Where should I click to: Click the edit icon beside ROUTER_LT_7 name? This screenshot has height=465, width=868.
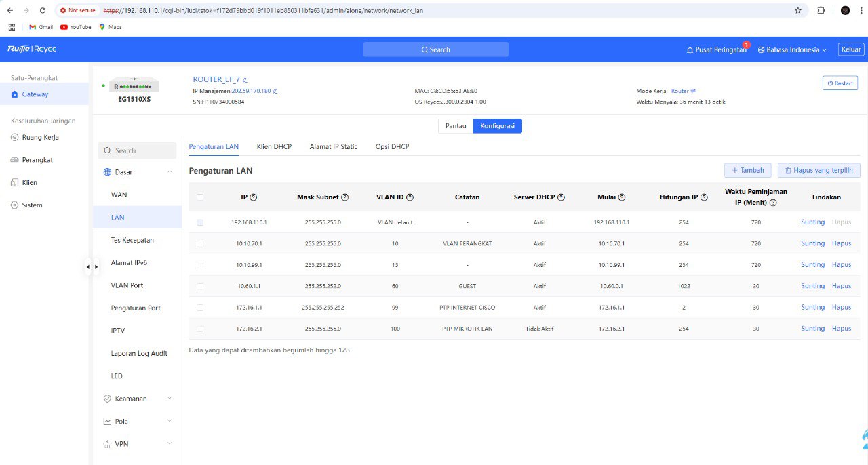coord(245,80)
